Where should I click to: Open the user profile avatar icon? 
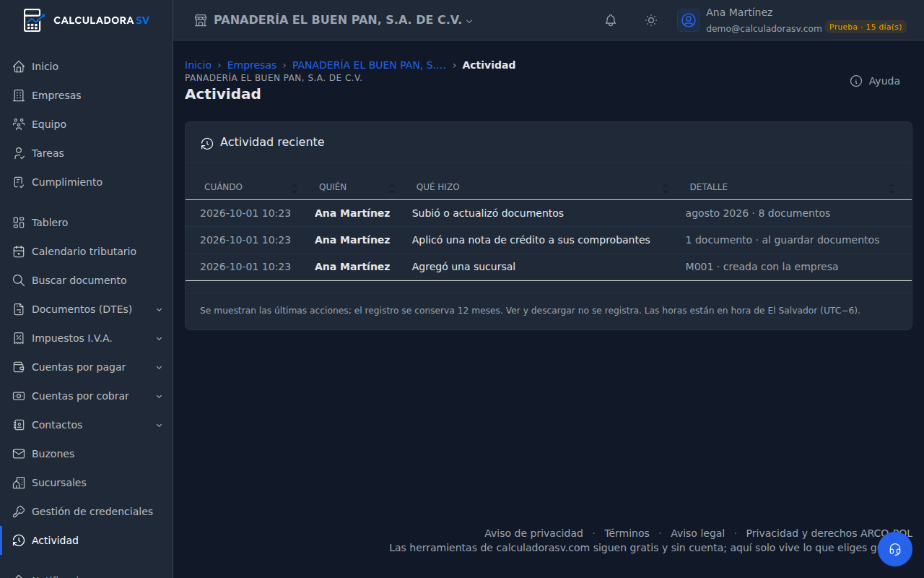[x=689, y=20]
